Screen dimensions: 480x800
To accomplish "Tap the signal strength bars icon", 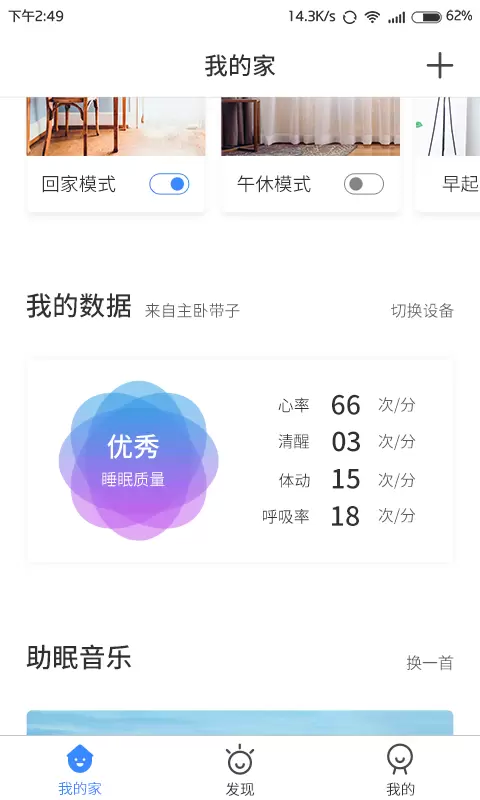I will [x=396, y=18].
